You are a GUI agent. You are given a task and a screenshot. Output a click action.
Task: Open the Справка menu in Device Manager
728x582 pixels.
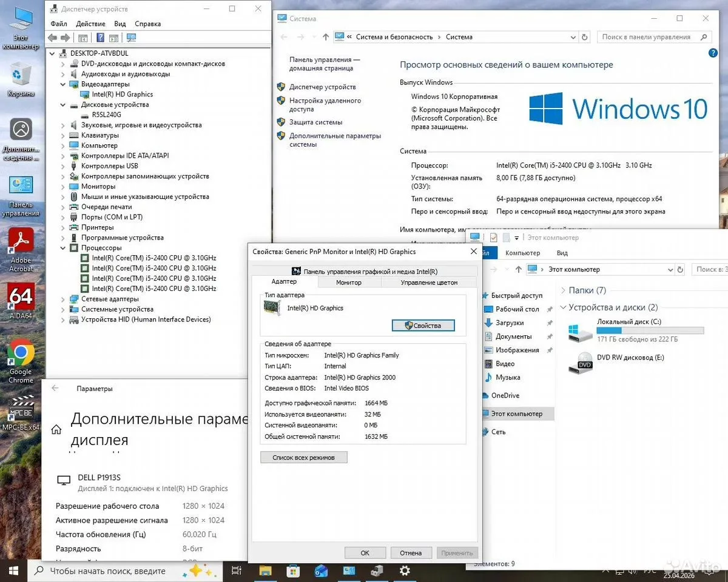pyautogui.click(x=148, y=24)
